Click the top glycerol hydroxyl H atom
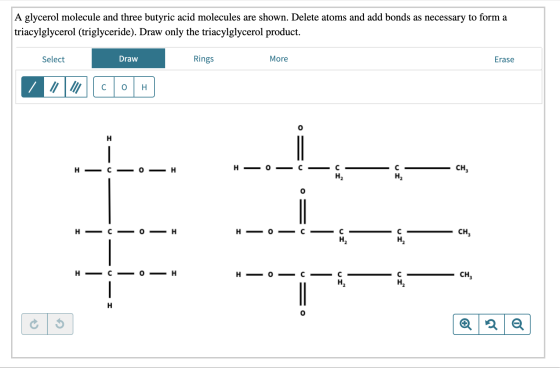This screenshot has width=560, height=368. point(173,170)
